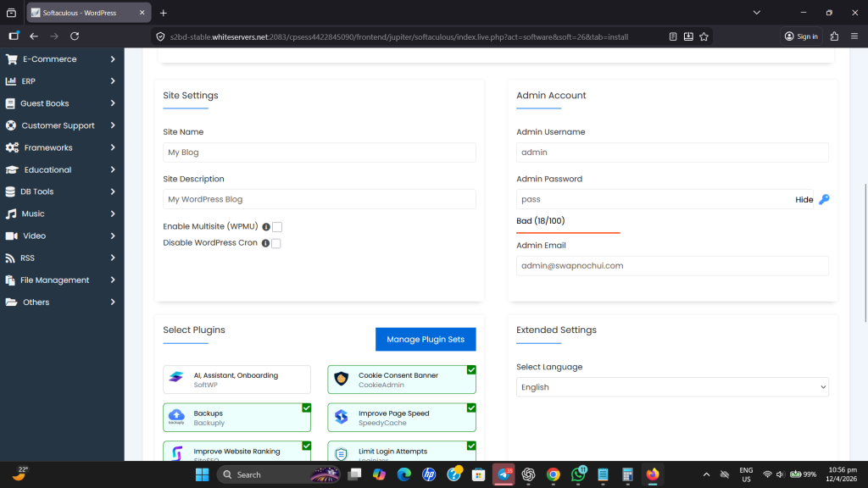Expand Educational category chevron
The height and width of the screenshot is (488, 868).
click(x=113, y=169)
